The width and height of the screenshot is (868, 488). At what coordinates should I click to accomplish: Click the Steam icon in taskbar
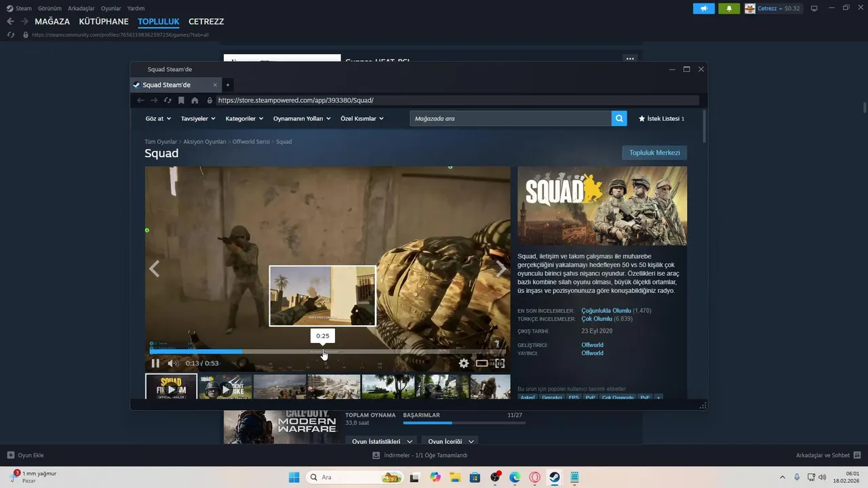click(554, 477)
